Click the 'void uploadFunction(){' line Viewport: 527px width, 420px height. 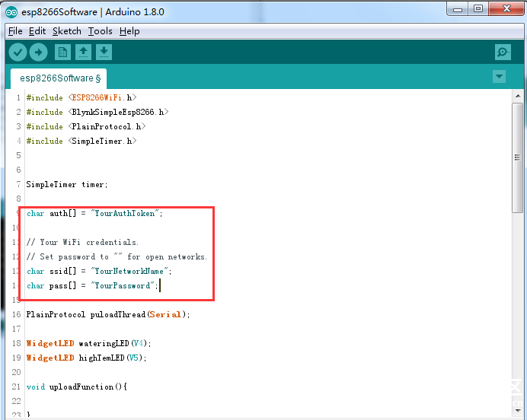(77, 387)
